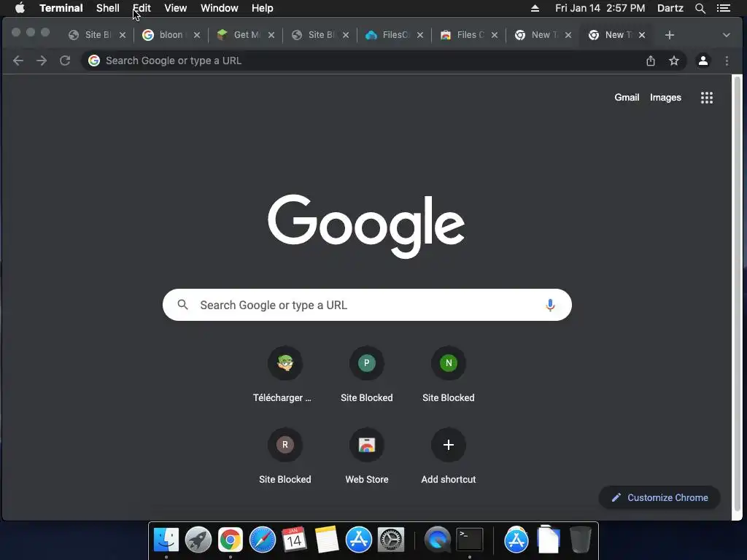Open the Google apps grid
The height and width of the screenshot is (560, 747).
706,98
